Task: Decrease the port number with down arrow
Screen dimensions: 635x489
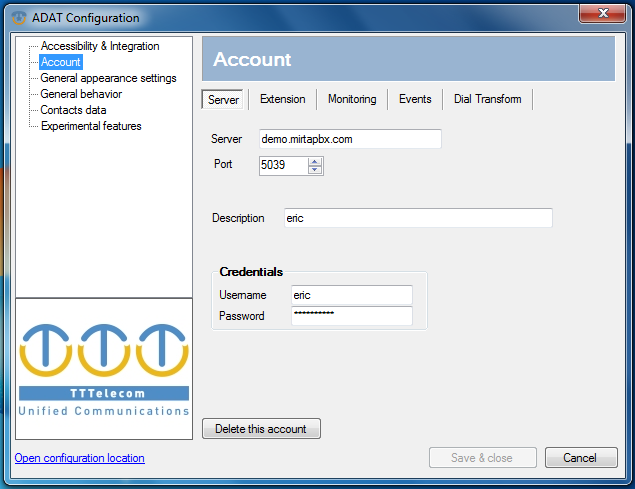Action: pos(315,170)
